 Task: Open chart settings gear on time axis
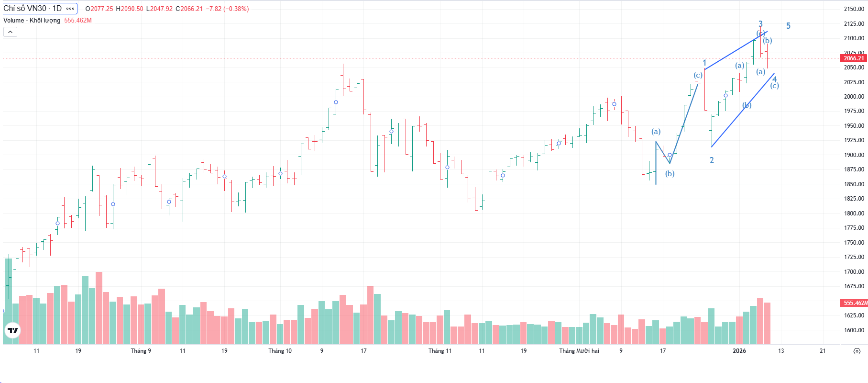coord(857,351)
